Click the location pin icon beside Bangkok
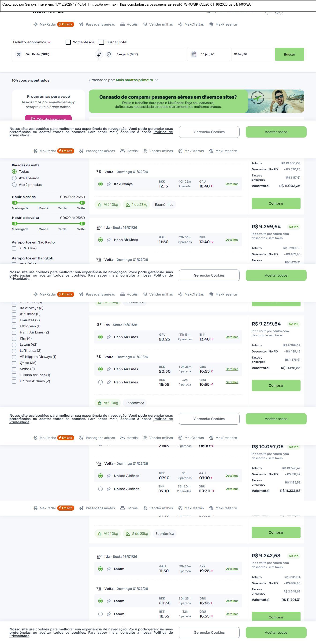316x644 pixels. click(109, 54)
